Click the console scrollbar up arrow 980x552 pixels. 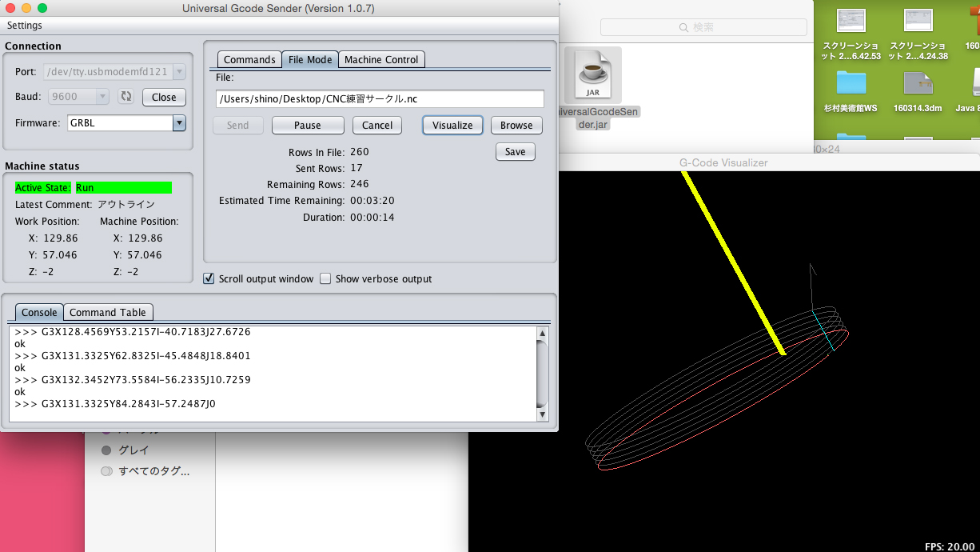tap(543, 333)
